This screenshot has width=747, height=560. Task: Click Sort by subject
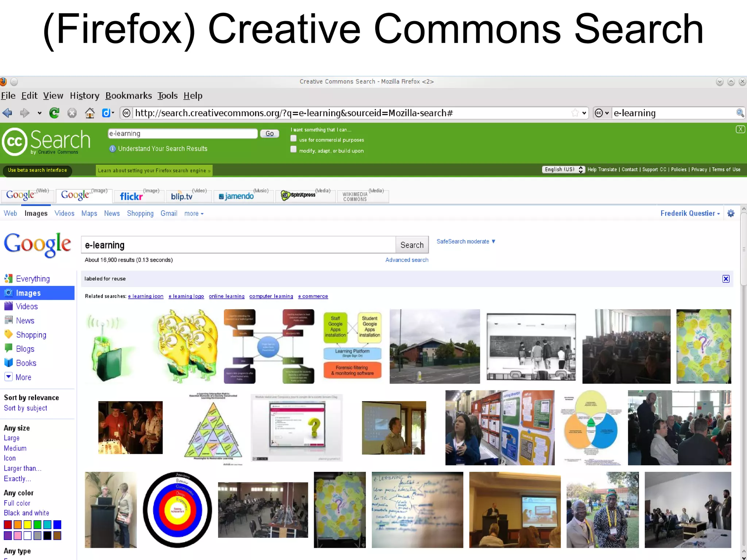coord(26,408)
